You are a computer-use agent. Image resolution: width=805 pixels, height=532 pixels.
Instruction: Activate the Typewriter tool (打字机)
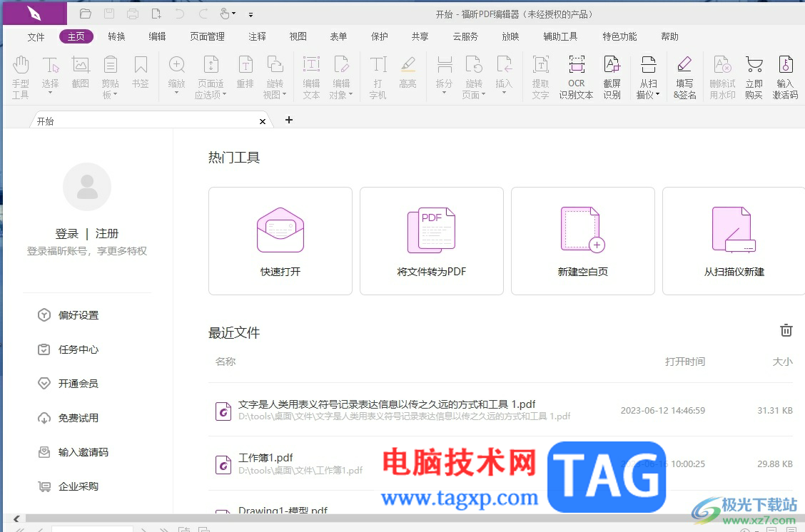tap(378, 77)
